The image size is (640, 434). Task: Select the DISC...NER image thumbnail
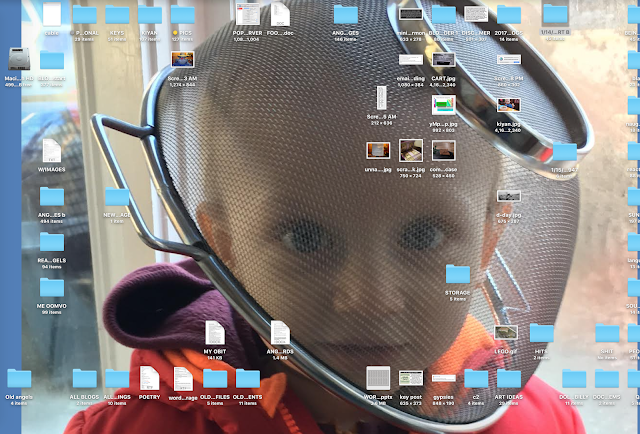coord(476,14)
